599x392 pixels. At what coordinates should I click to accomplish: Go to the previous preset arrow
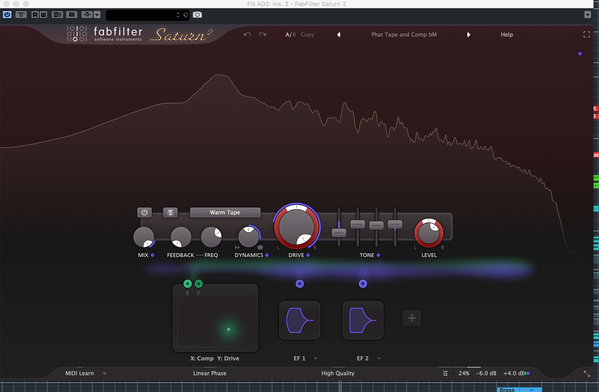(338, 34)
